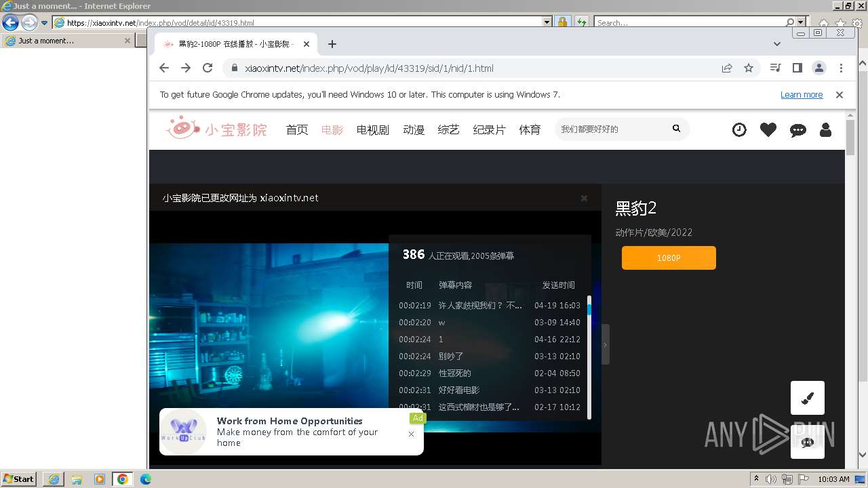
Task: Open the 电视剧 navigation item
Action: click(373, 129)
